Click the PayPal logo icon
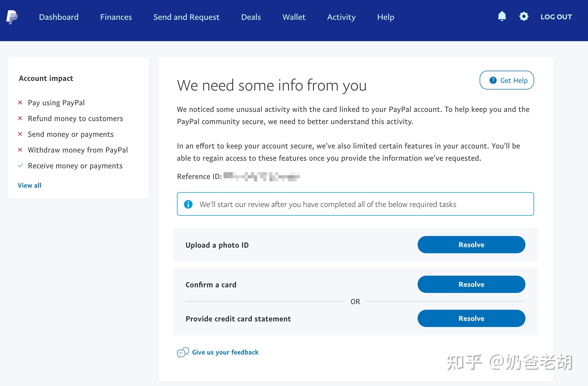 [11, 17]
